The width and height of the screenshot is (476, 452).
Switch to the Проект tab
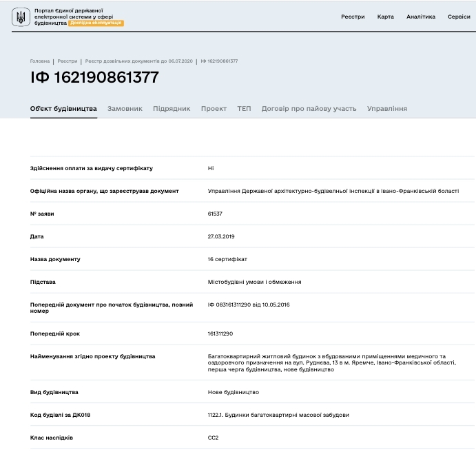[x=214, y=109]
